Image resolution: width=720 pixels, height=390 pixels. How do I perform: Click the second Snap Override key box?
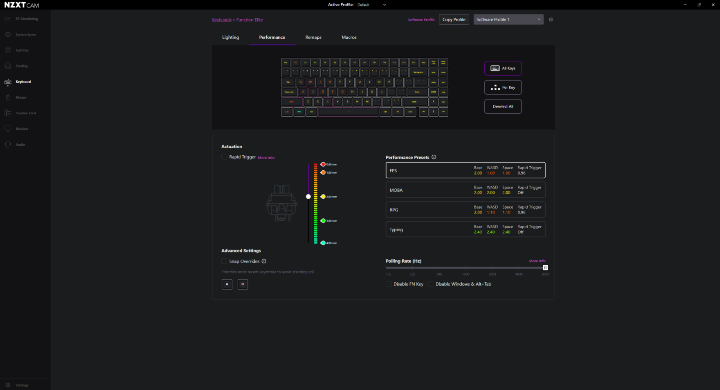click(x=242, y=284)
